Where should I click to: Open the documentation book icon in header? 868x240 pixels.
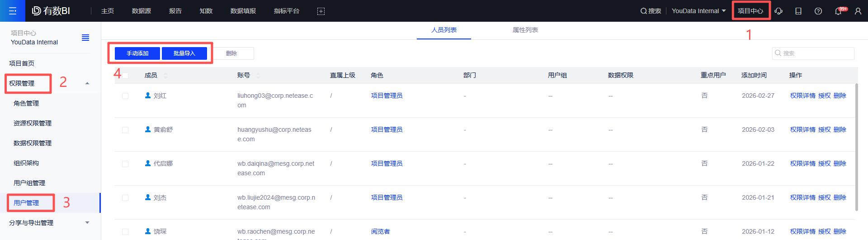tap(798, 11)
